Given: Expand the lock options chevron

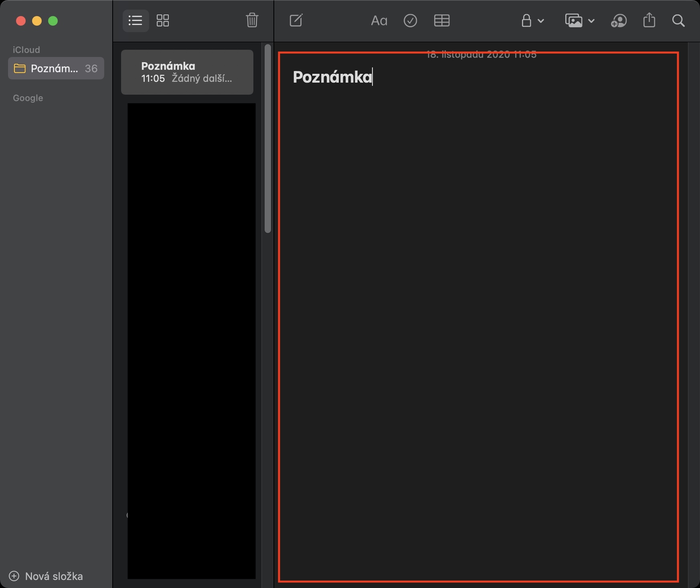Looking at the screenshot, I should tap(541, 21).
